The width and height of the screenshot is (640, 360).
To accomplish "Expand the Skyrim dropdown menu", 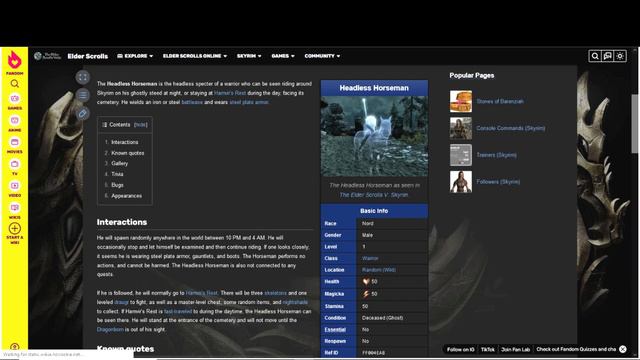I will click(x=249, y=56).
